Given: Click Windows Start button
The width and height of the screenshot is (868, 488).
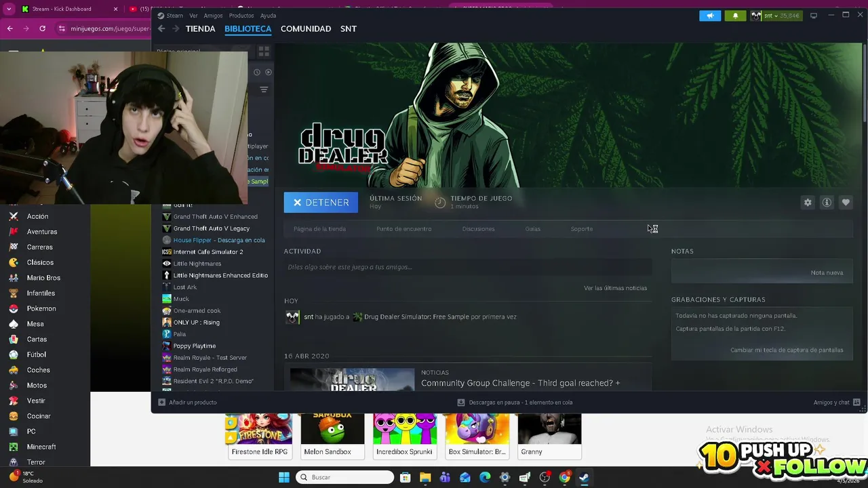Looking at the screenshot, I should [284, 477].
